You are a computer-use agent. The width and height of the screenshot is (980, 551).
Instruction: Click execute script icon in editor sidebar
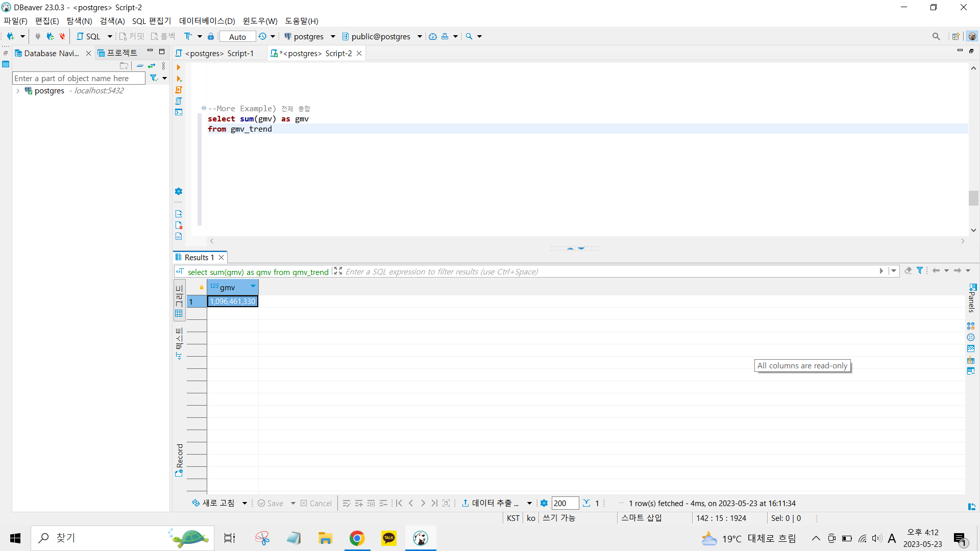pos(179,90)
